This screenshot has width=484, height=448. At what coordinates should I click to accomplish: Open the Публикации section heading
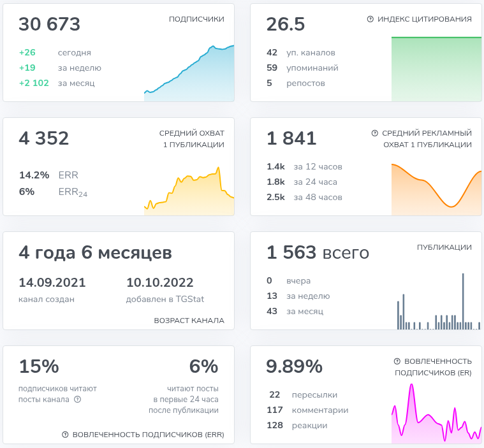click(444, 247)
